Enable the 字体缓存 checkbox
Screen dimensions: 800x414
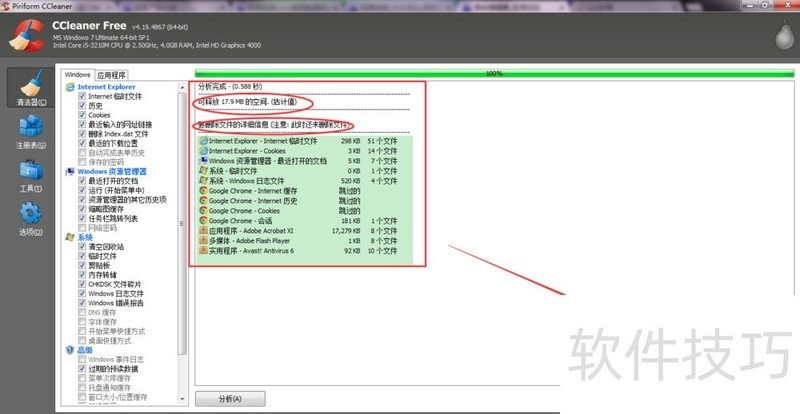tap(82, 322)
